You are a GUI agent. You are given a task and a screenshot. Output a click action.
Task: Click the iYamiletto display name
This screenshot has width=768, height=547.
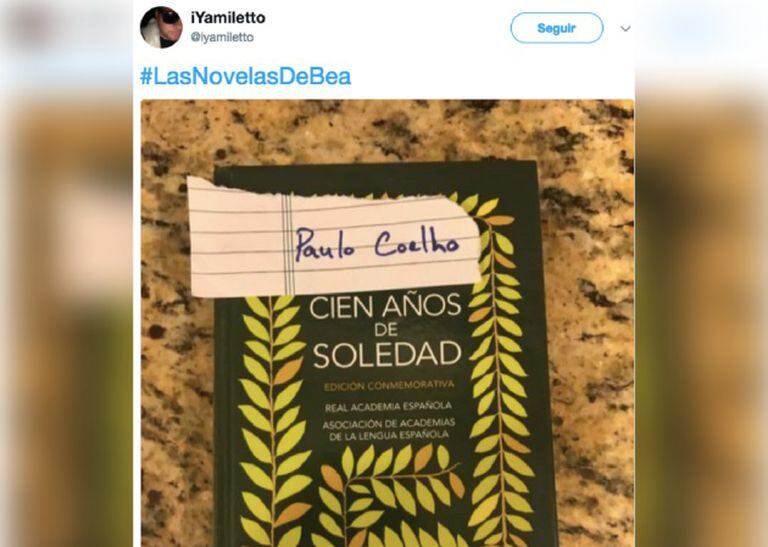228,18
